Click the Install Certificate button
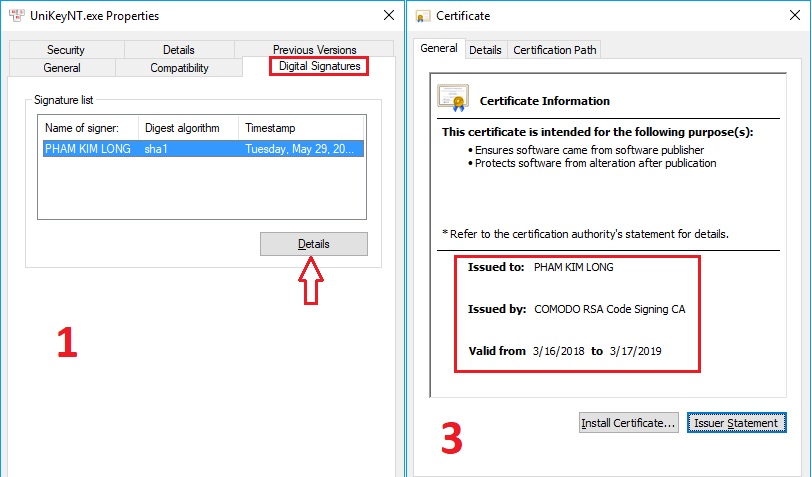The image size is (812, 477). pos(628,423)
